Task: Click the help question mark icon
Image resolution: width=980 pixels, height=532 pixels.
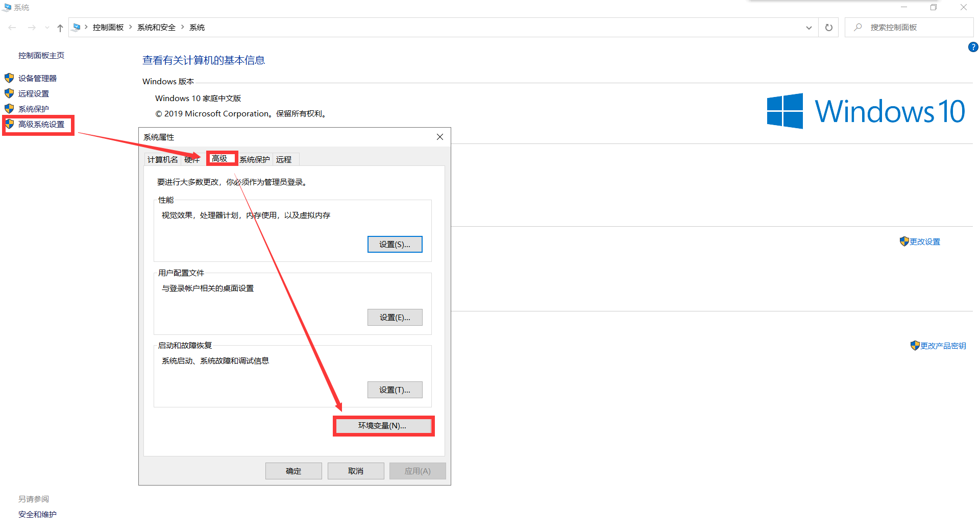Action: (972, 46)
